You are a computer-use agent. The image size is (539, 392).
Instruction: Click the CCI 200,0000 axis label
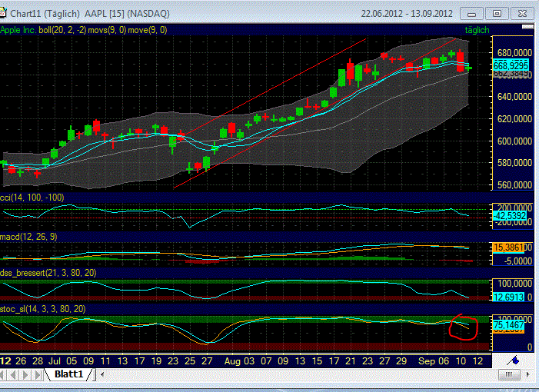point(513,208)
